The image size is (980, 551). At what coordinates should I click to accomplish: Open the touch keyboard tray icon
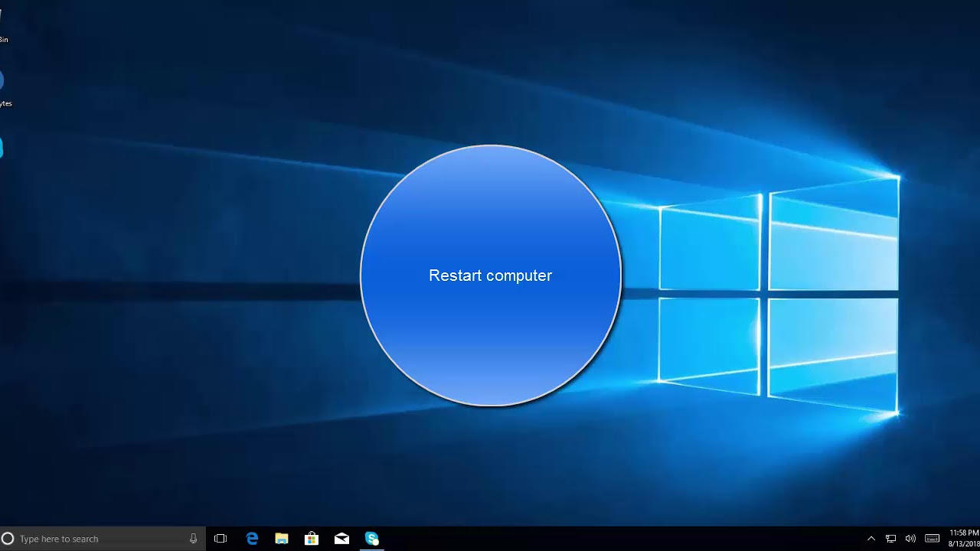(932, 539)
